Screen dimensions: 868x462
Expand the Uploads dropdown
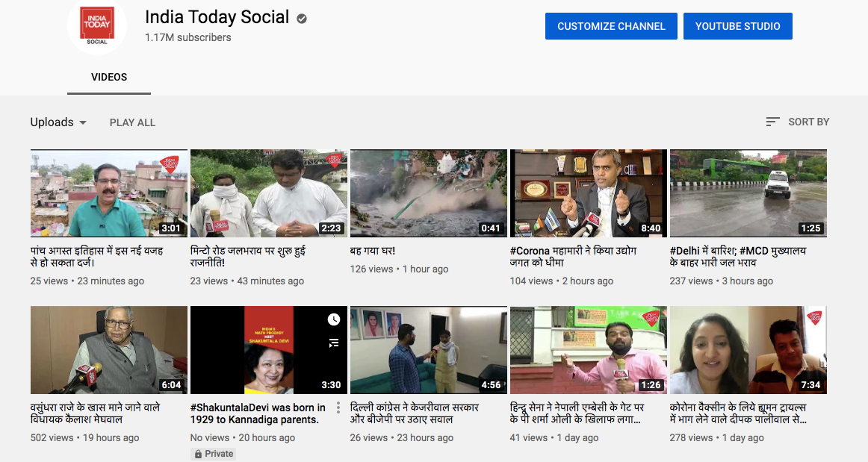(x=58, y=122)
